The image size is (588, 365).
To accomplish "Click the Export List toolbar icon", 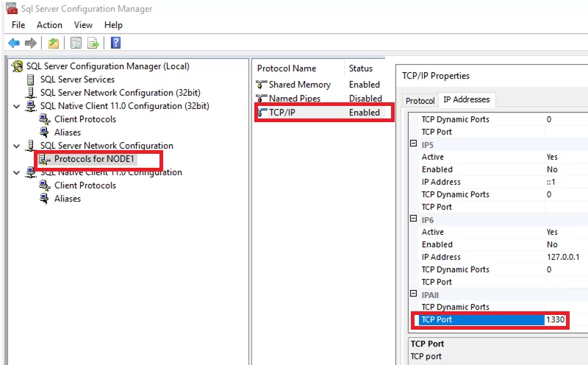I will click(93, 43).
